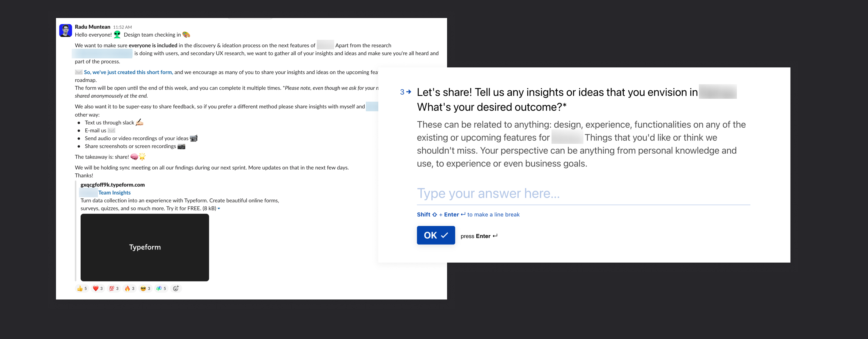
Task: Click the lightning bolt custom reaction
Action: [161, 288]
